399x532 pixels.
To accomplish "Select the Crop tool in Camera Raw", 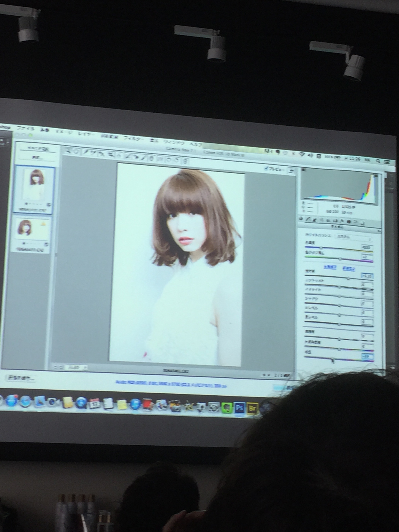I will (x=111, y=155).
